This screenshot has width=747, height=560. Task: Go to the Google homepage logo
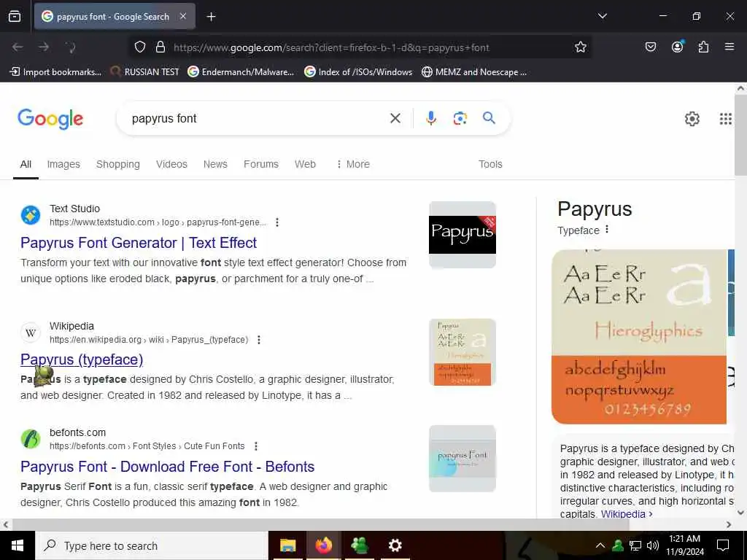(50, 119)
